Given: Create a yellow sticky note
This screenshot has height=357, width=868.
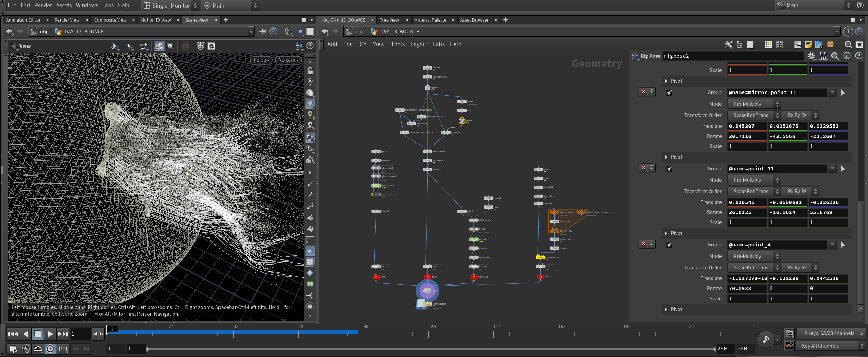Looking at the screenshot, I should tap(808, 44).
